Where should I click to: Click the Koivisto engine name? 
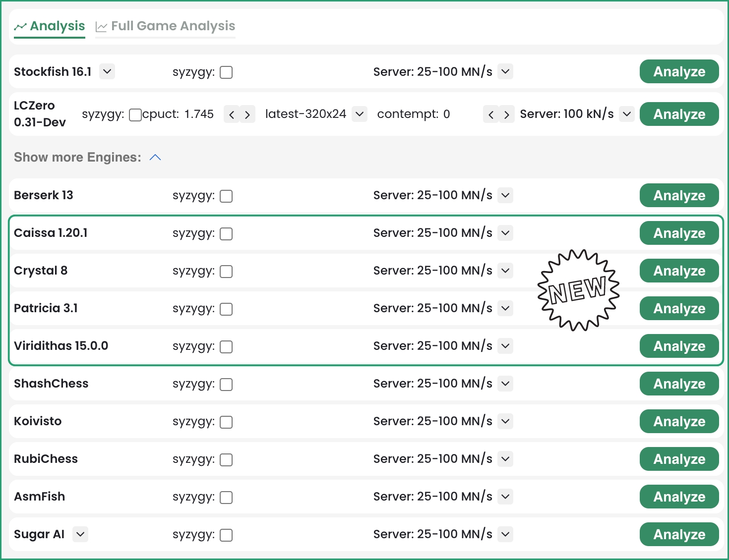pos(38,421)
